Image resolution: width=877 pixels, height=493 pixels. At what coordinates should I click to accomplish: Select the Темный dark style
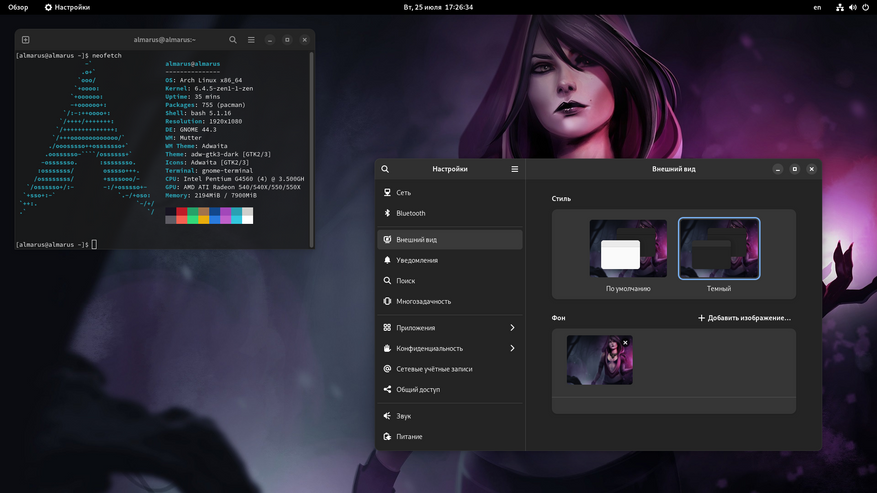point(719,248)
